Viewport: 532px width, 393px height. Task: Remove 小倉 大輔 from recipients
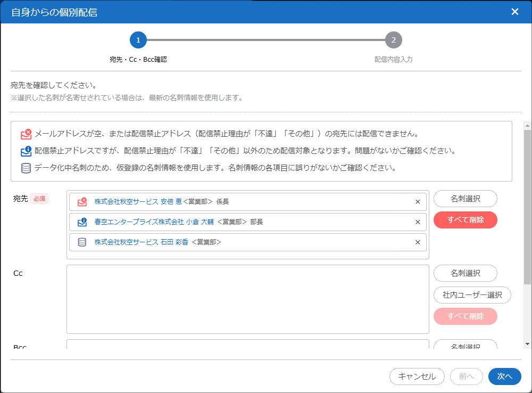pos(418,222)
